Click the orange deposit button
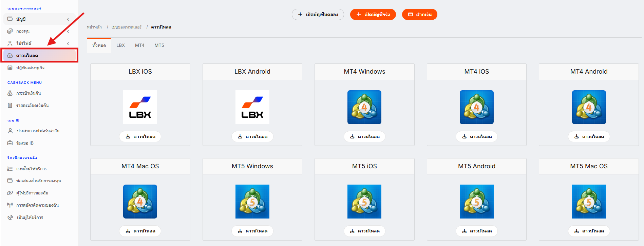The width and height of the screenshot is (644, 246). pyautogui.click(x=420, y=15)
